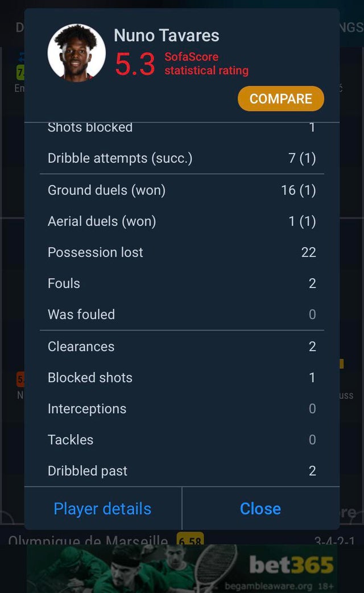This screenshot has height=593, width=364.
Task: Tap the 5.3 SofaScore rating
Action: (135, 64)
